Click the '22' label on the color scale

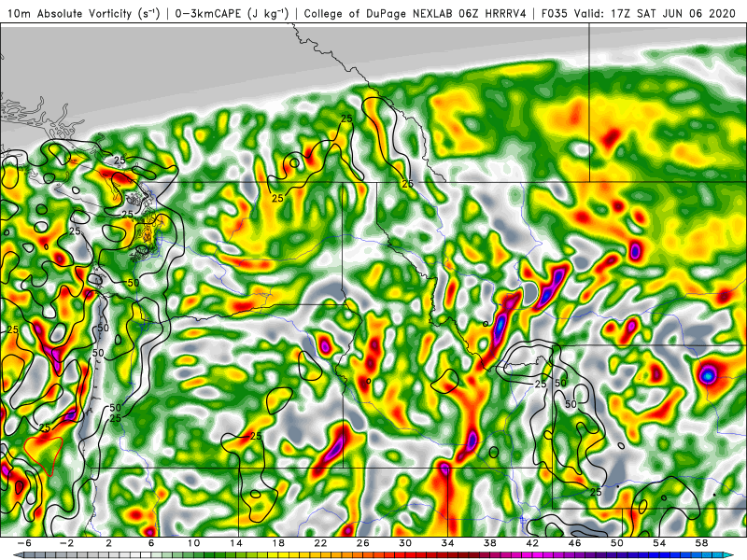(x=320, y=543)
